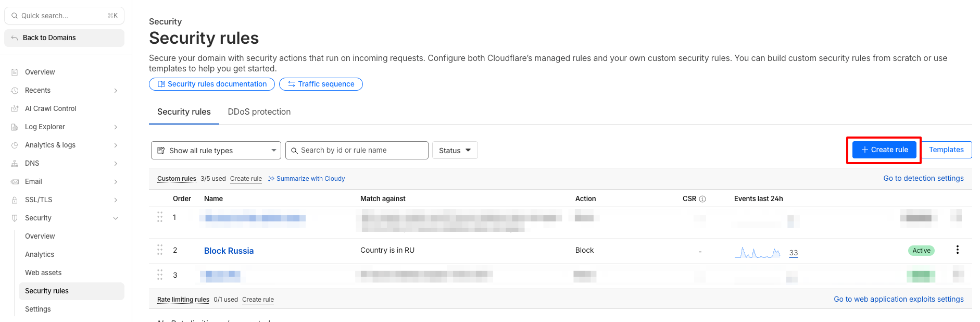Click Summarize with Cloudy
The width and height of the screenshot is (980, 322).
pos(307,179)
